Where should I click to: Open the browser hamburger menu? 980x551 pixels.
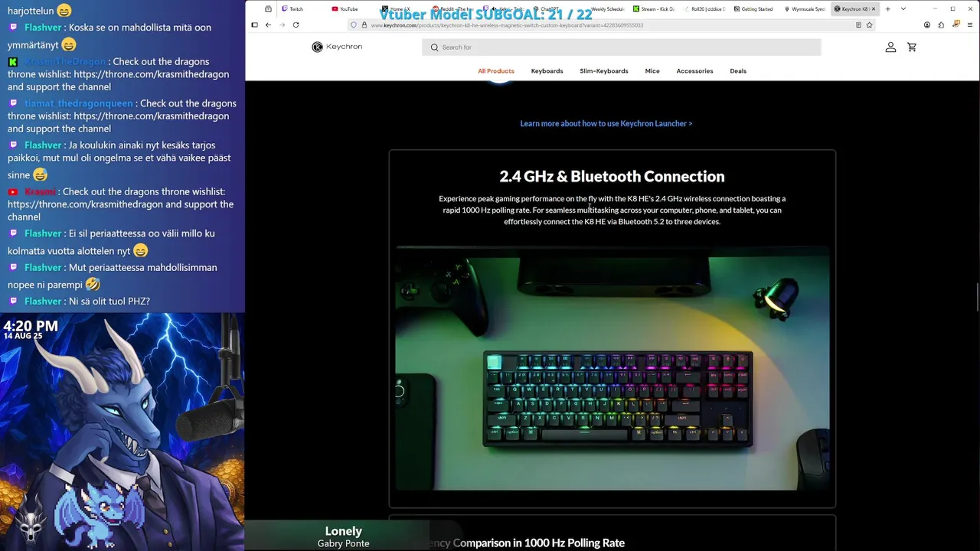pos(970,24)
